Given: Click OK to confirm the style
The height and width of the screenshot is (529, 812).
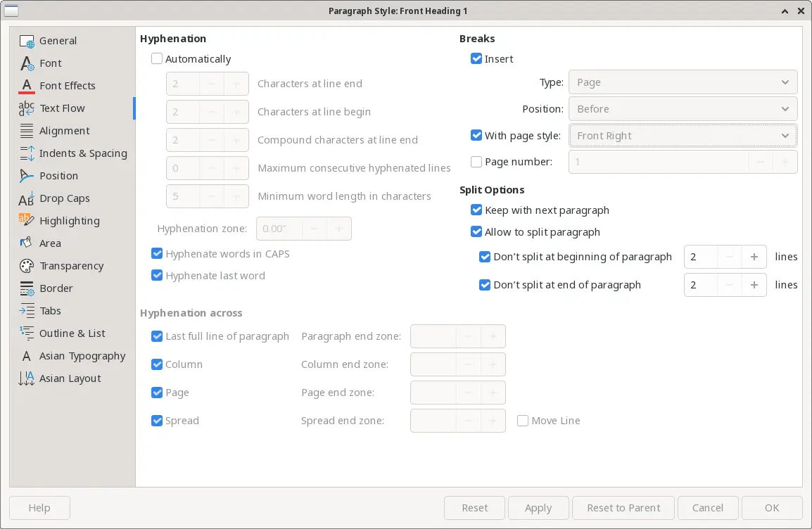Looking at the screenshot, I should coord(772,508).
